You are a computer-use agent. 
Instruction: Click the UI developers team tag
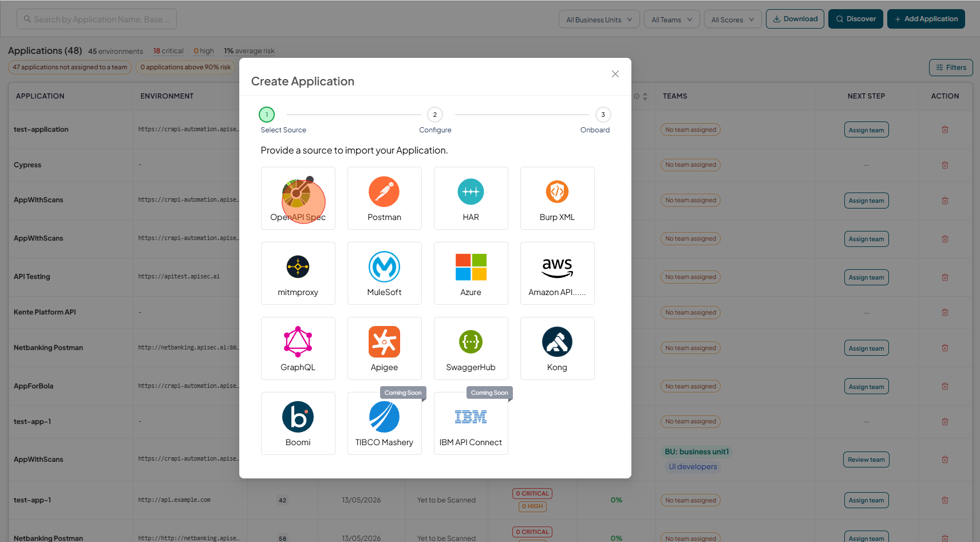(x=693, y=467)
